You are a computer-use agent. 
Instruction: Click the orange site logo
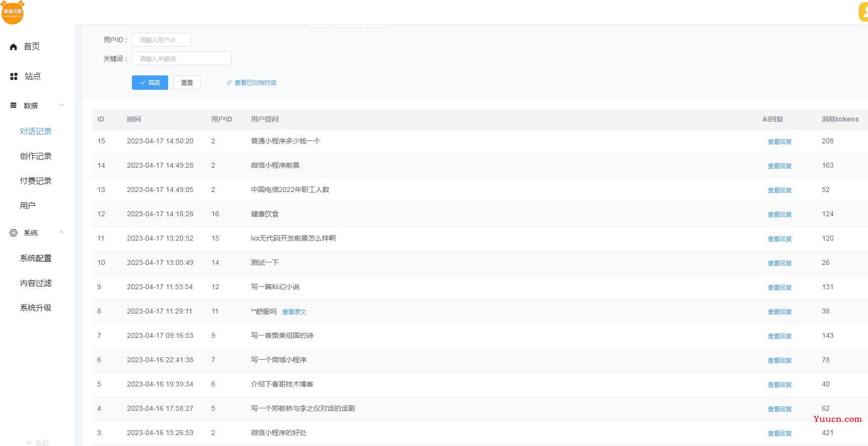click(x=12, y=12)
